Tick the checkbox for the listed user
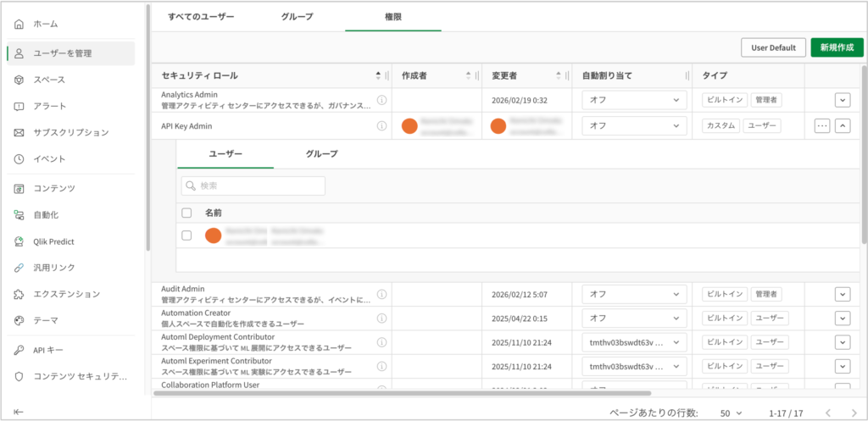Screen dimensions: 868x421 pyautogui.click(x=186, y=235)
